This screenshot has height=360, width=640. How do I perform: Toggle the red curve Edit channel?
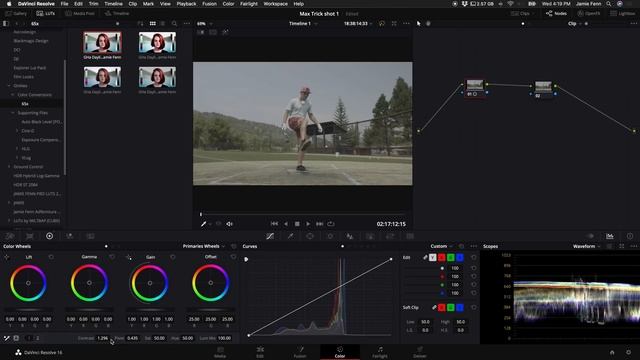tap(442, 258)
